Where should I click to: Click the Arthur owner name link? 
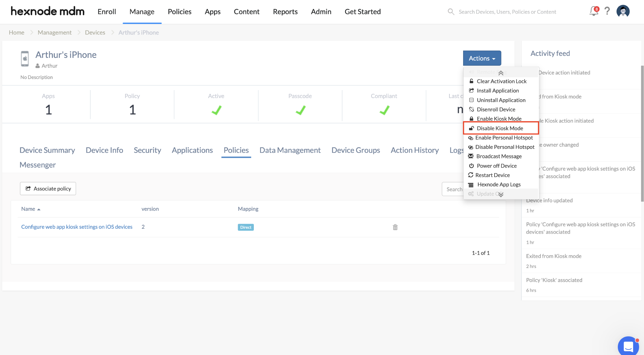(x=50, y=66)
